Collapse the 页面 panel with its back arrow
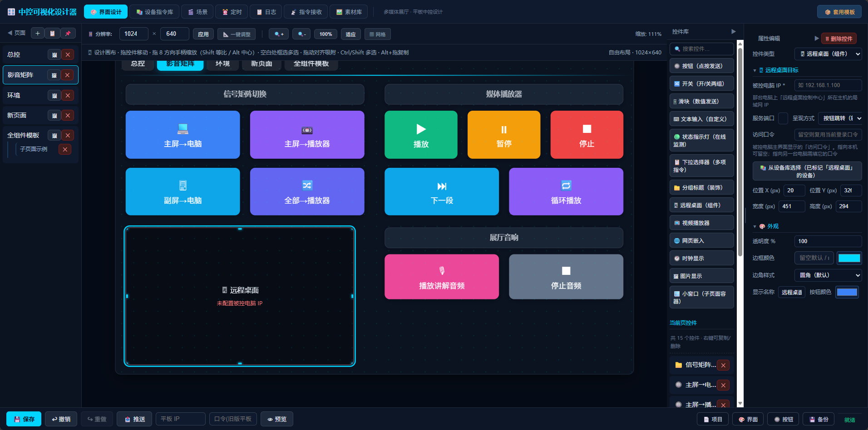This screenshot has height=430, width=868. [10, 33]
